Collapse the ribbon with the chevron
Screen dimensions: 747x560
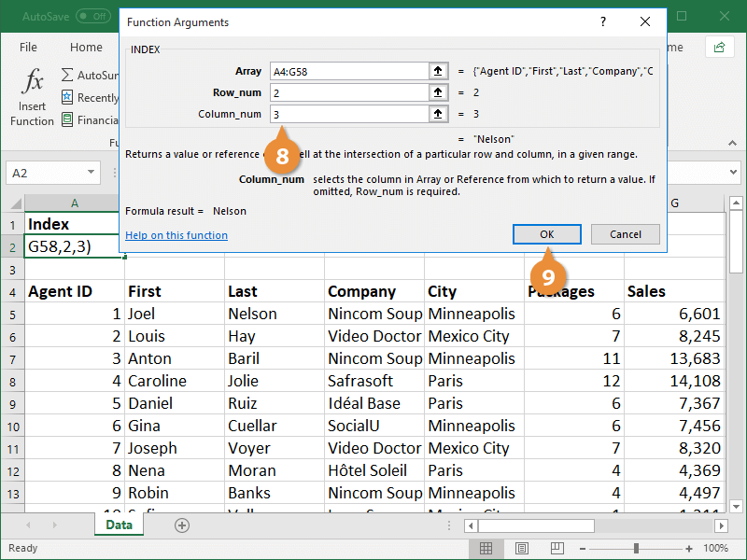pos(732,144)
